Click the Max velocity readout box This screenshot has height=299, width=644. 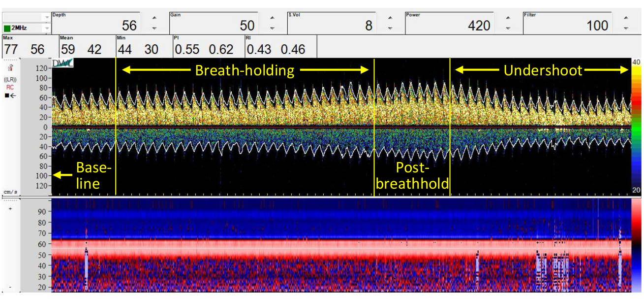(x=30, y=46)
